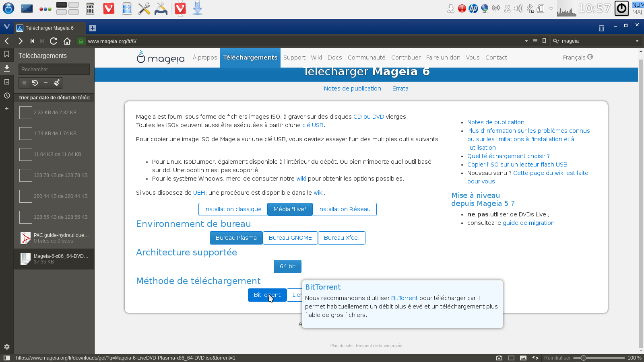This screenshot has width=644, height=362.
Task: Toggle image loading in status bar
Action: (x=523, y=358)
